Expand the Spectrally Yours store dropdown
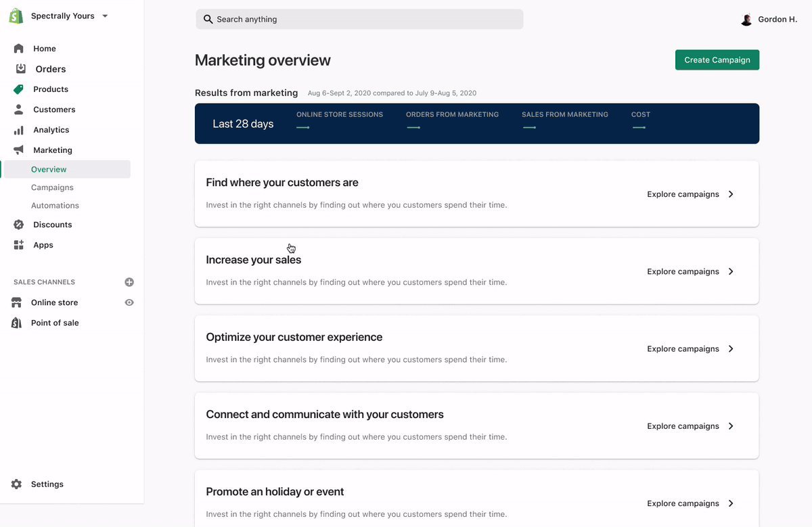 pos(105,16)
